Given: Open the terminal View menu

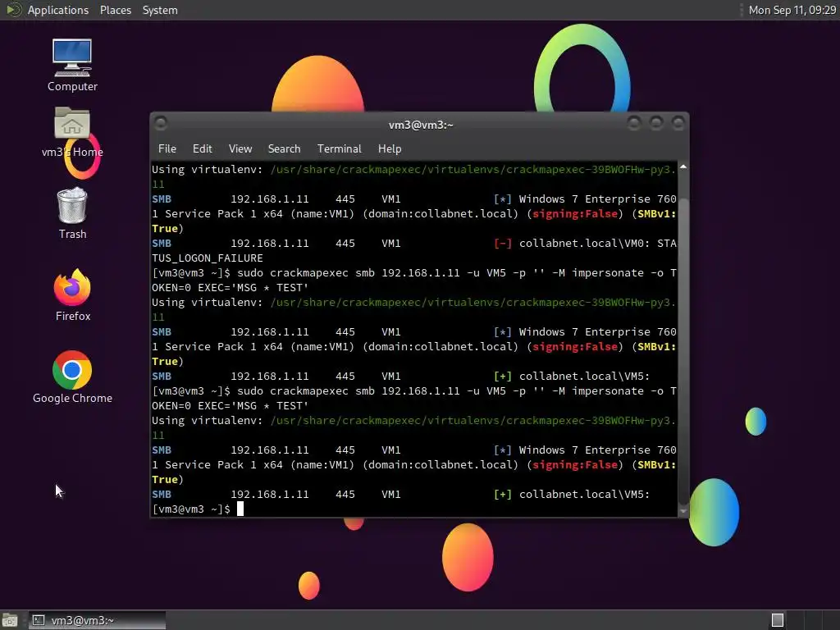Looking at the screenshot, I should (240, 149).
